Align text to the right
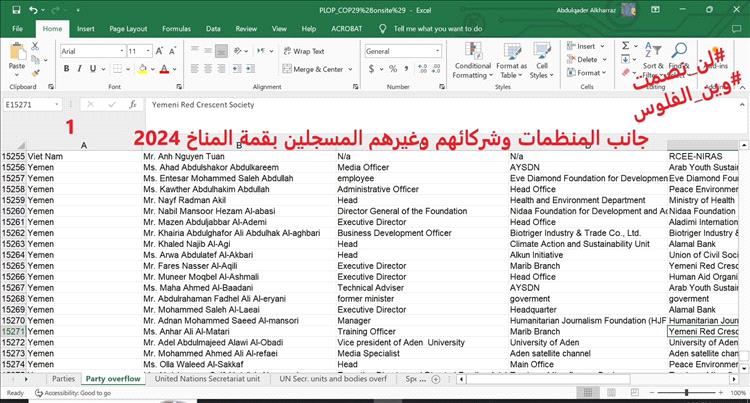The height and width of the screenshot is (403, 750). pyautogui.click(x=221, y=69)
